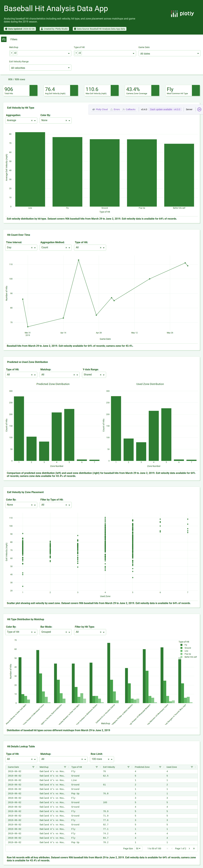Viewport: 203px width, 868px height.
Task: Click the Max Exit Velocity 110.6 card
Action: [101, 91]
